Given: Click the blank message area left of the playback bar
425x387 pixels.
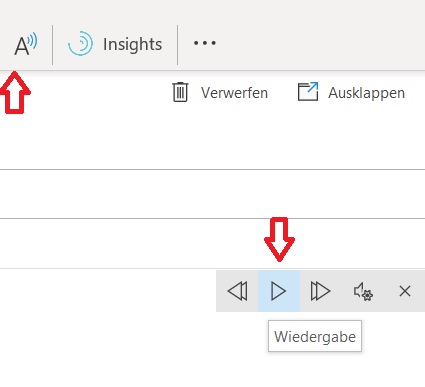Looking at the screenshot, I should [108, 327].
